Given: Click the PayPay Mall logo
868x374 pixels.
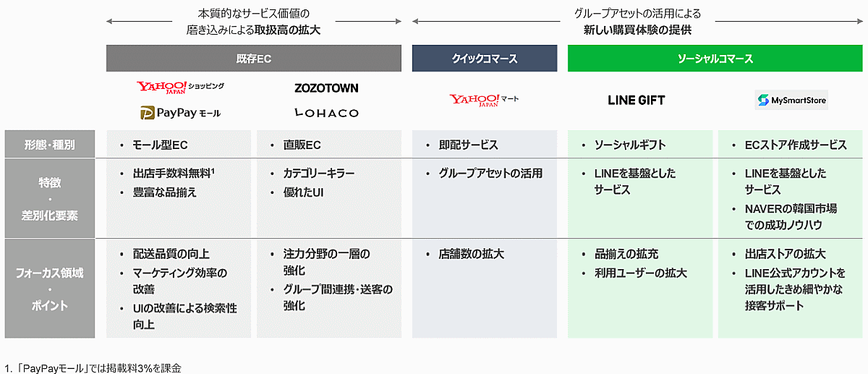Looking at the screenshot, I should click(180, 113).
